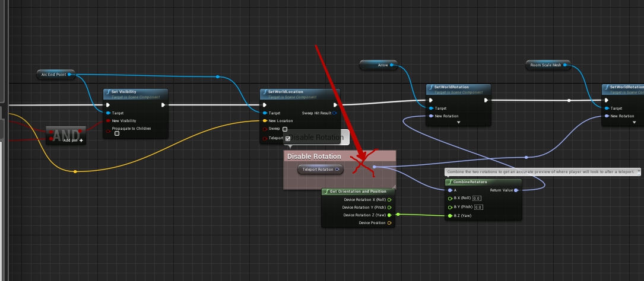Click the Arc End Point variable node

53,75
